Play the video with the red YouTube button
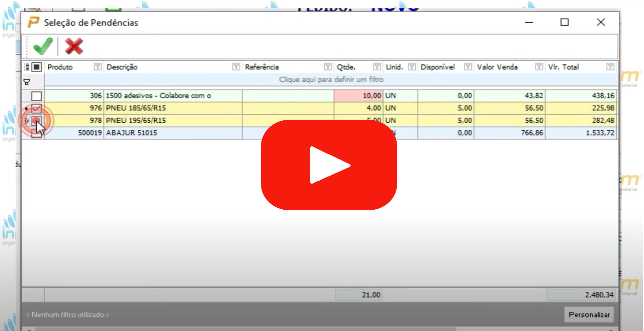The height and width of the screenshot is (331, 644). tap(329, 165)
